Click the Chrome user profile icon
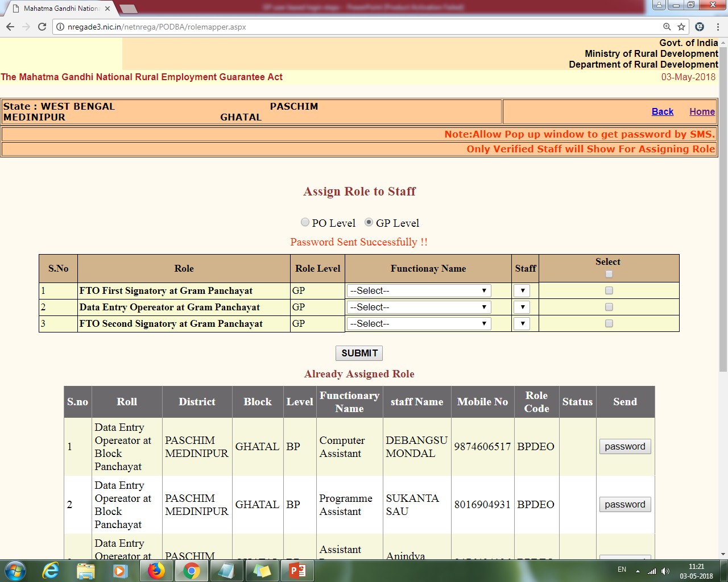The width and height of the screenshot is (728, 582). pos(659,5)
